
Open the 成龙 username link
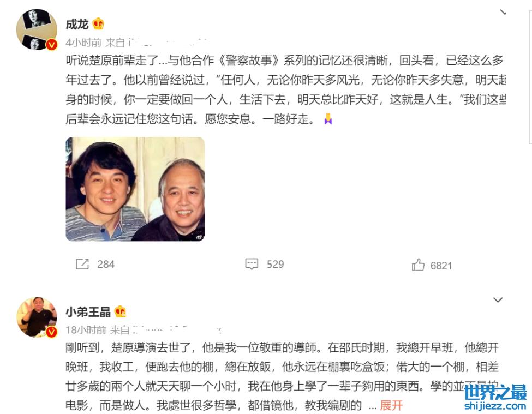pyautogui.click(x=77, y=24)
